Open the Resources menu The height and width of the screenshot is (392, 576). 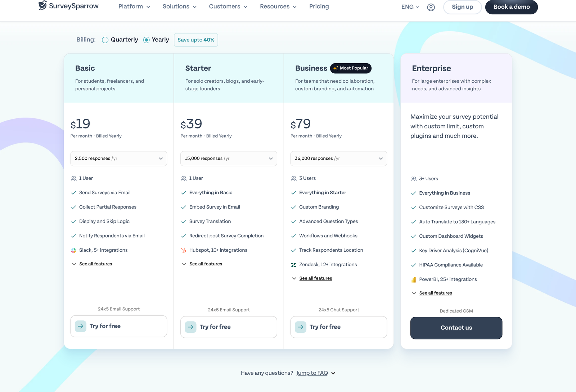[x=278, y=6]
